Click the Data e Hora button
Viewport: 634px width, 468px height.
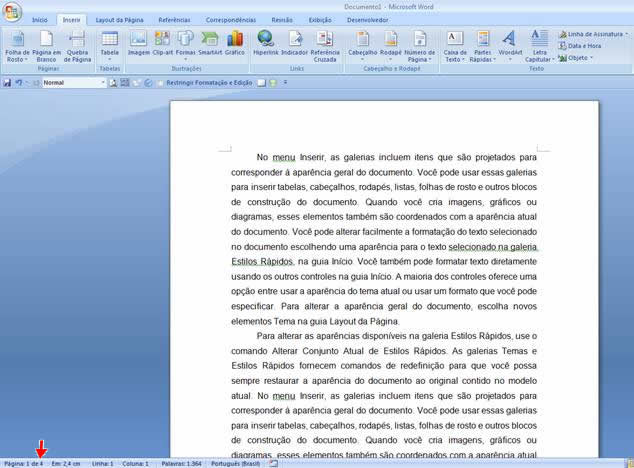(x=580, y=46)
